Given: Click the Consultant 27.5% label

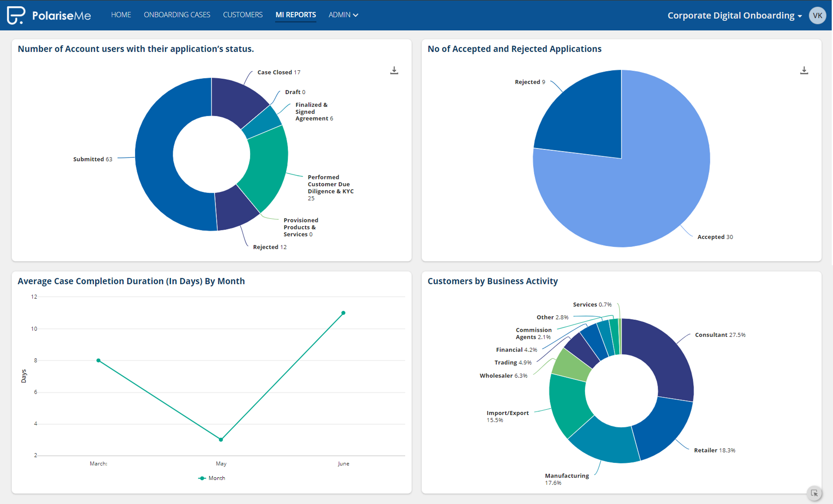Looking at the screenshot, I should tap(720, 335).
